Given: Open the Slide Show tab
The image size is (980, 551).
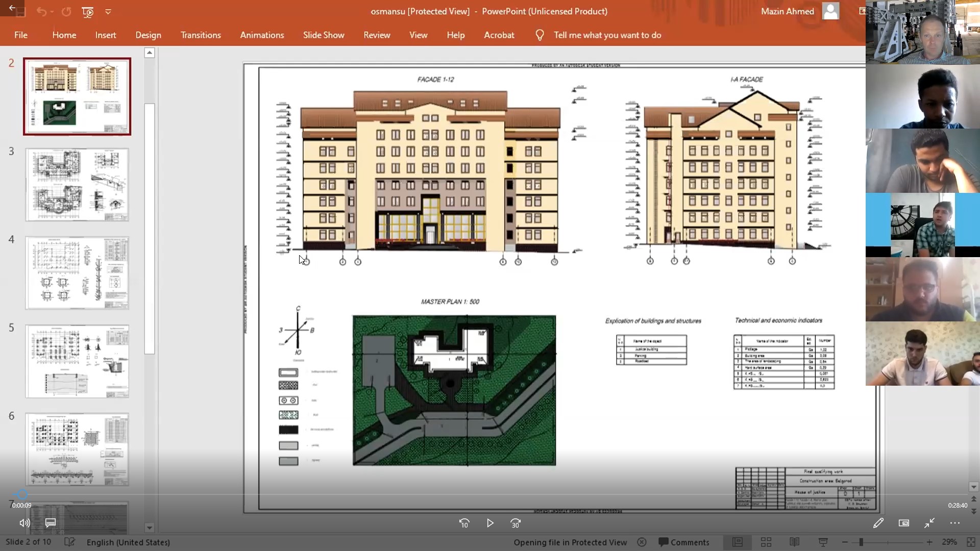Looking at the screenshot, I should point(324,35).
